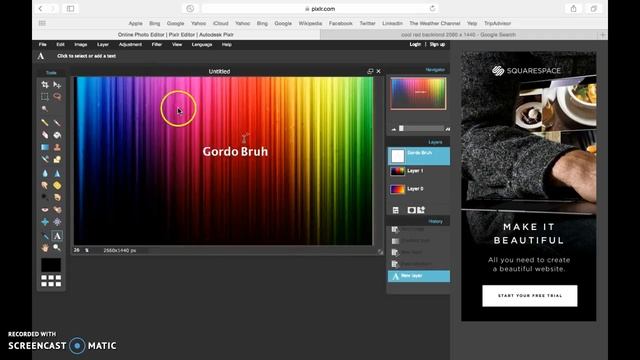Open the Adjustment menu
This screenshot has height=360, width=640.
pyautogui.click(x=130, y=44)
